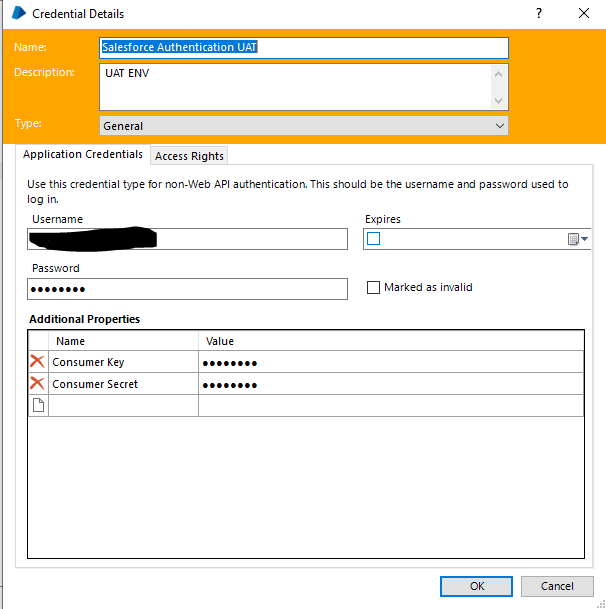Enable the Expires date checkbox
Image resolution: width=606 pixels, height=609 pixels.
click(x=374, y=239)
